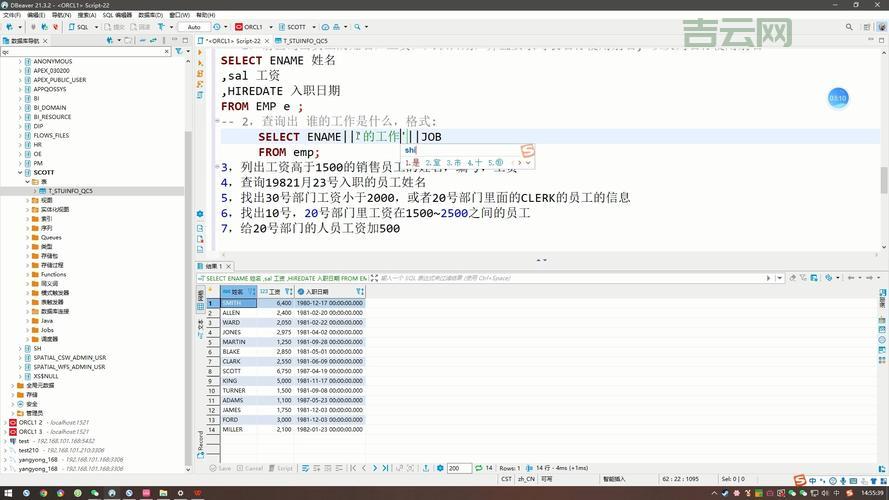889x500 pixels.
Task: Open the 工资 column filter and sort icon
Action: click(x=289, y=291)
